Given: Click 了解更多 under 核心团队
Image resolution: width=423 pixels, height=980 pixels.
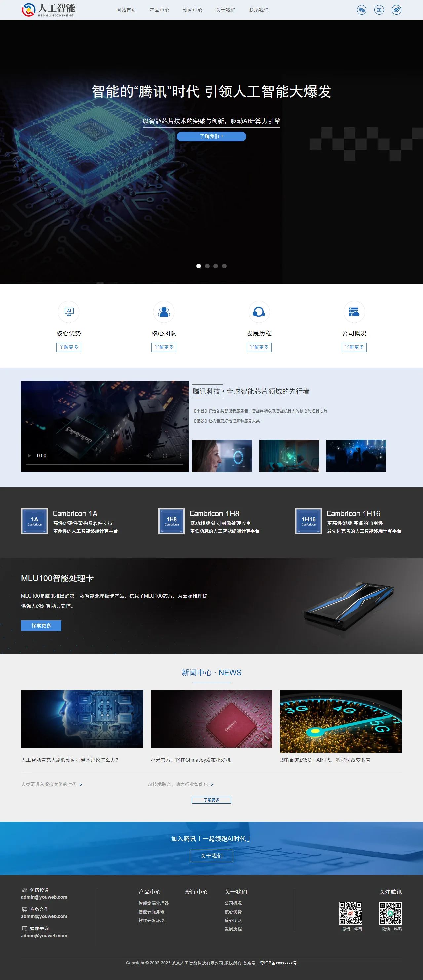Looking at the screenshot, I should (164, 347).
